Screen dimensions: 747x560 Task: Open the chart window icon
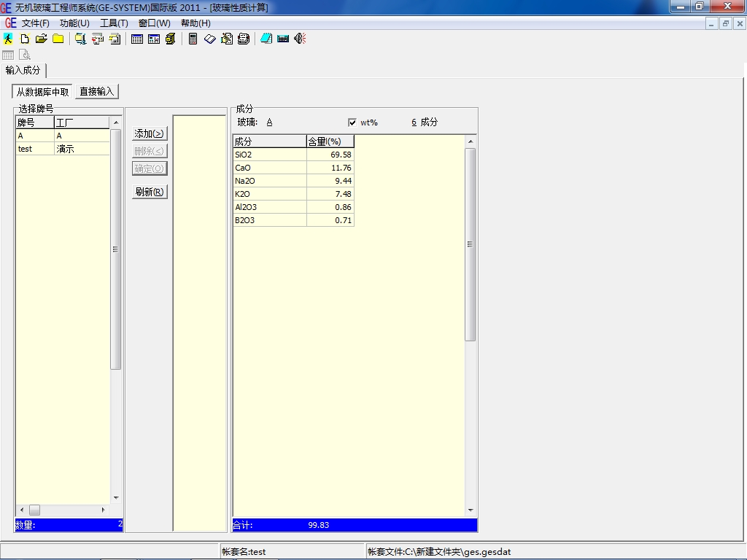pyautogui.click(x=154, y=39)
